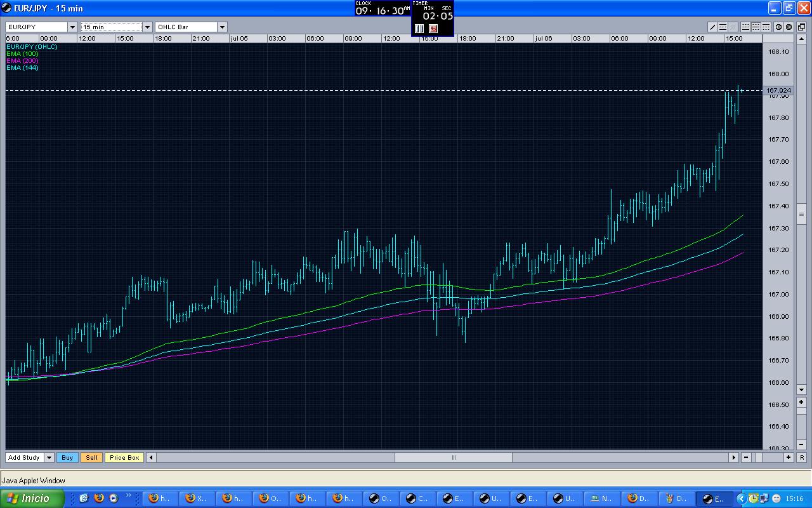This screenshot has height=508, width=812.
Task: Zoom in chart with the plus button
Action: (789, 457)
